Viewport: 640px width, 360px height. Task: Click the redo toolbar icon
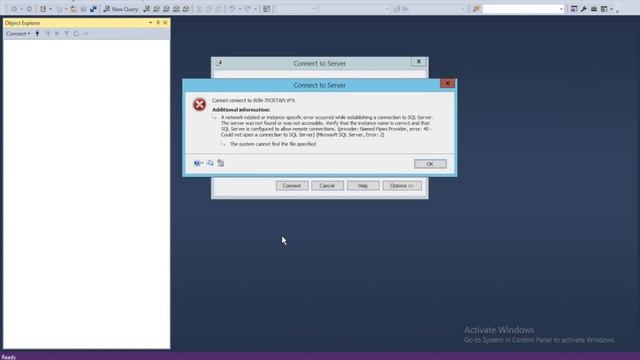click(x=248, y=9)
